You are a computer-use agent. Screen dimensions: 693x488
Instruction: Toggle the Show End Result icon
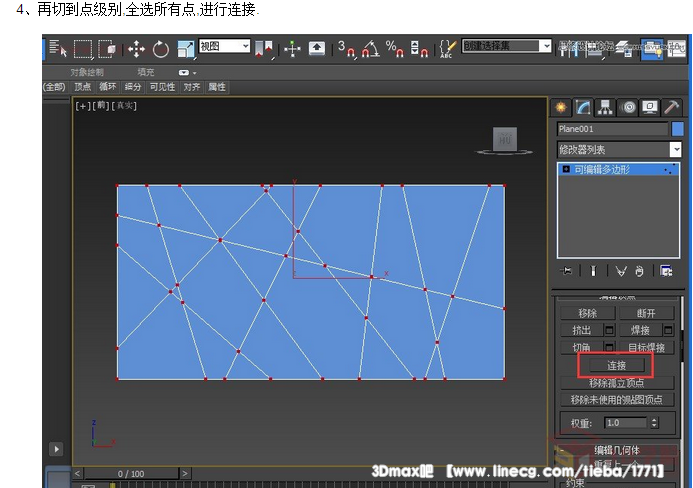point(593,271)
